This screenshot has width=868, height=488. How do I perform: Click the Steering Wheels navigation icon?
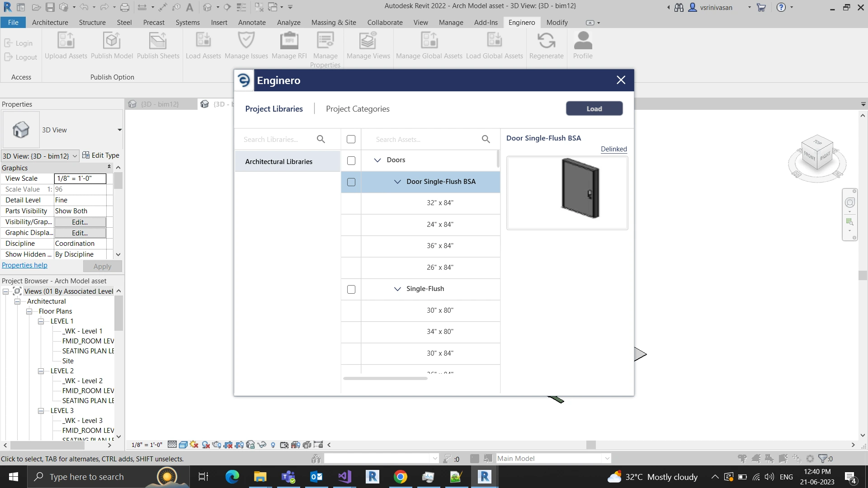(x=850, y=202)
